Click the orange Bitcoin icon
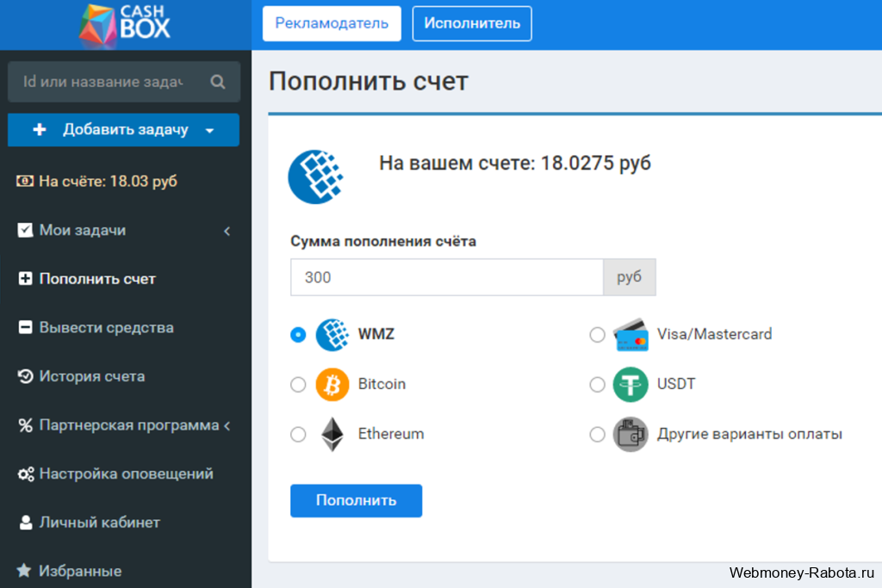This screenshot has width=882, height=588. pos(332,385)
